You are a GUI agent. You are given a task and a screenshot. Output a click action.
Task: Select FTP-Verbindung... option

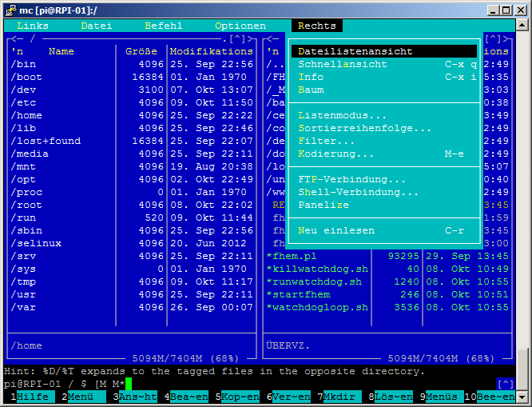tap(351, 179)
